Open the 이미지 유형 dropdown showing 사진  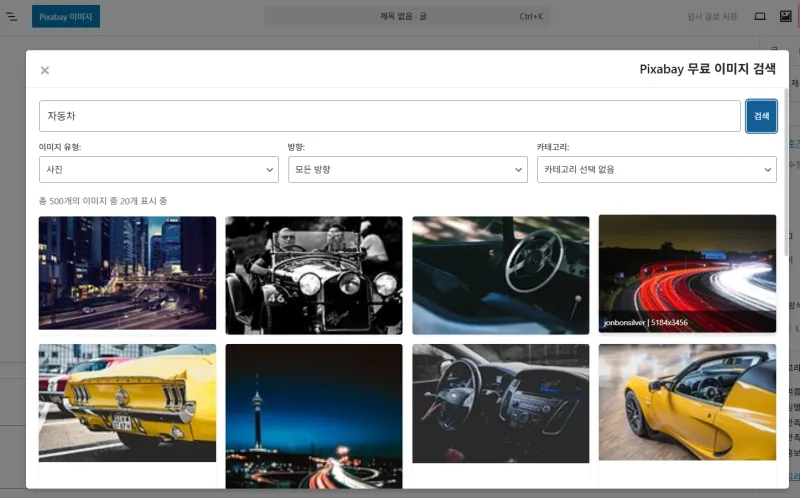tap(158, 170)
